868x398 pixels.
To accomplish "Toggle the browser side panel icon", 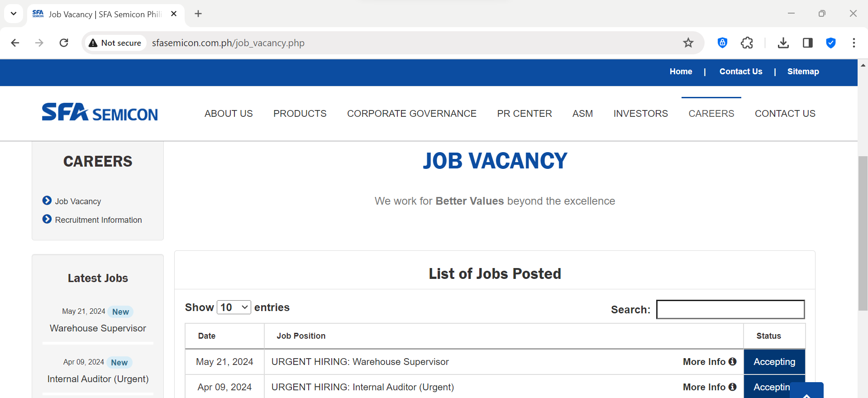I will [x=807, y=43].
